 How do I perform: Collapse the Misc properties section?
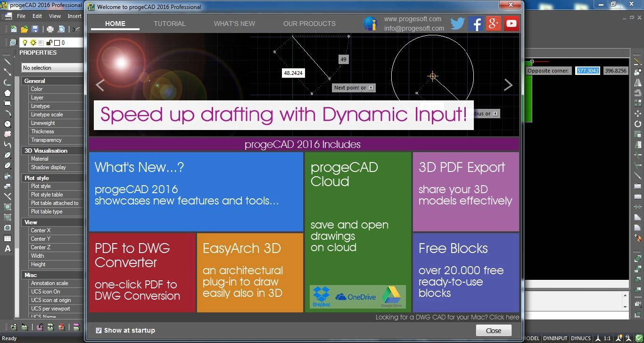(53, 275)
